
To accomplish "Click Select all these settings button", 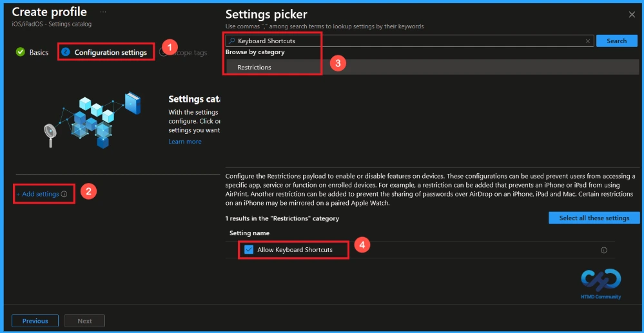I will 594,218.
